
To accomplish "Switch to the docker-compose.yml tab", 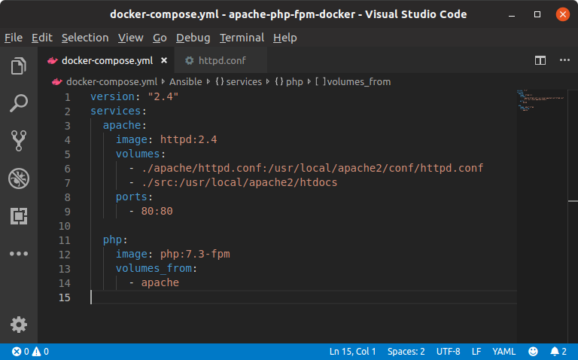I will pyautogui.click(x=107, y=60).
